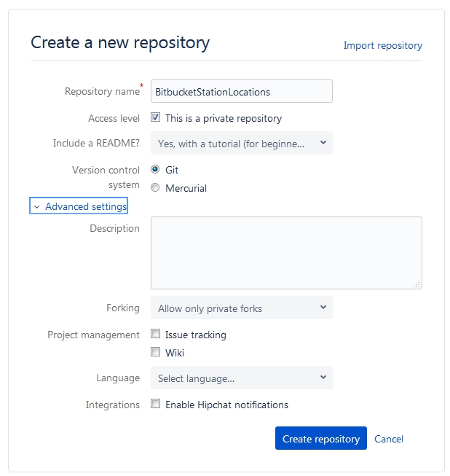Open the Import repository link
This screenshot has height=476, width=450.
[382, 45]
